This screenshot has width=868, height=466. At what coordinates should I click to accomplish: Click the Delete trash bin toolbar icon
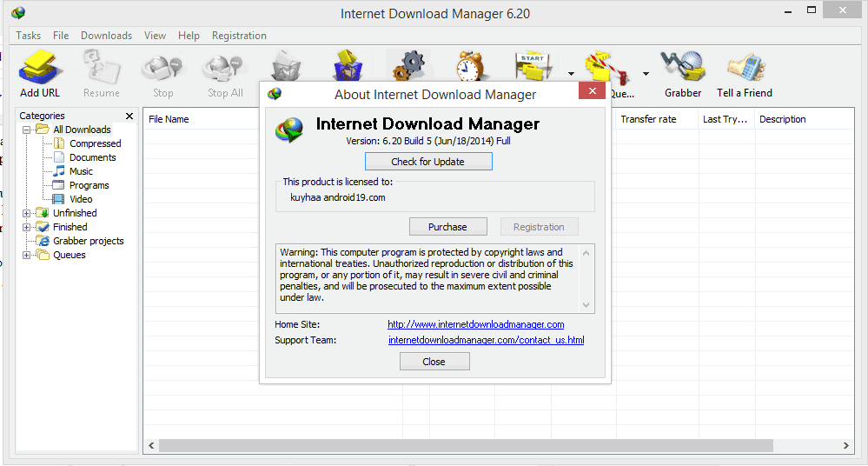[286, 66]
